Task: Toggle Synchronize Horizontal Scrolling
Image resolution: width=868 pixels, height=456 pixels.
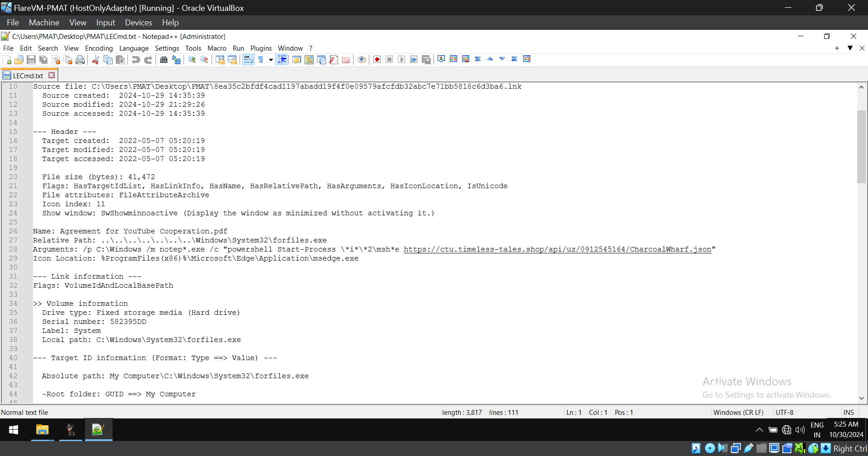Action: [232, 60]
